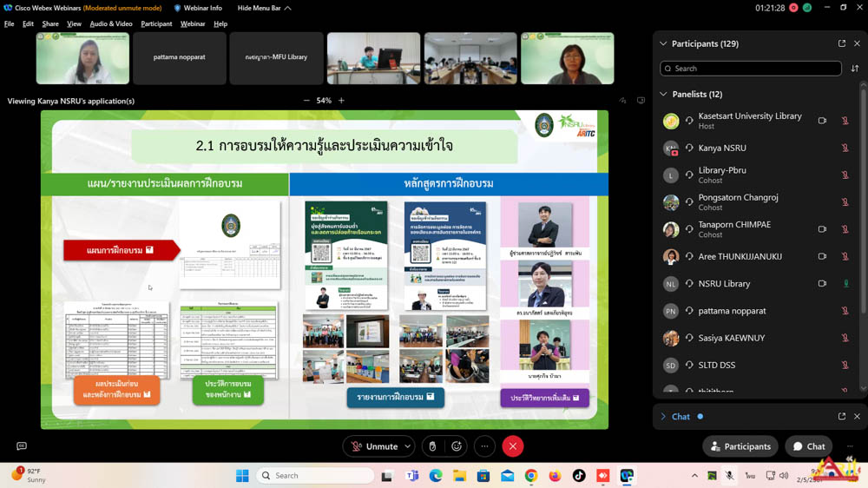Screen dimensions: 868x488
Task: Open the Share menu
Action: click(49, 23)
